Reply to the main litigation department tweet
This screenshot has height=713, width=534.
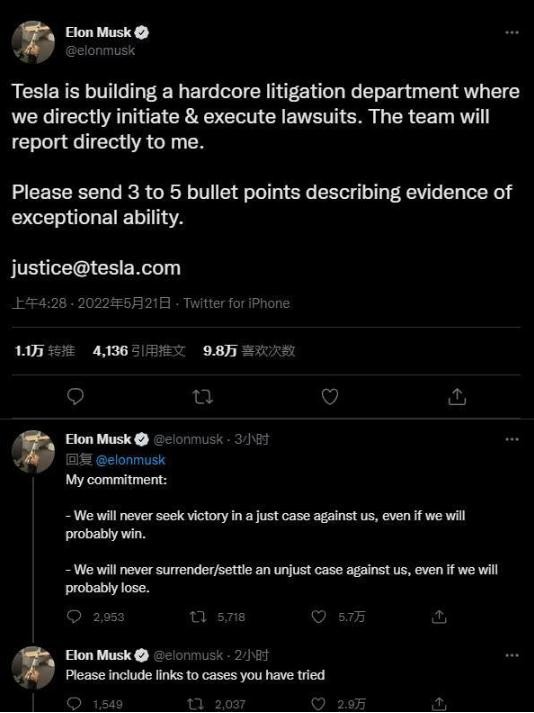pyautogui.click(x=75, y=397)
